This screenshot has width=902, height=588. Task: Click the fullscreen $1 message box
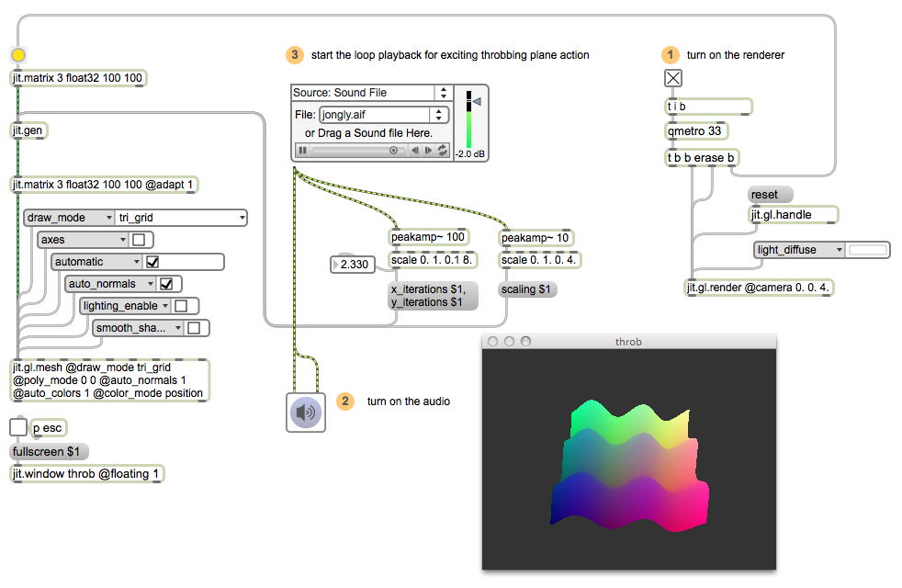[x=50, y=452]
